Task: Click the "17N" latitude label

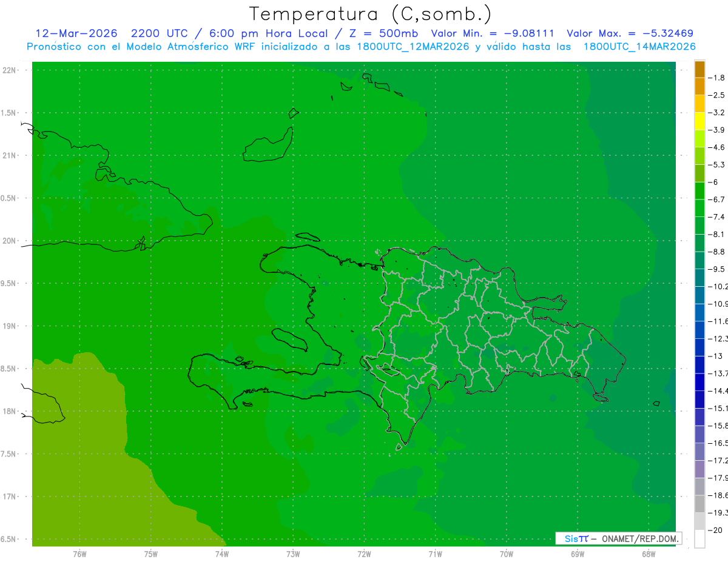Action: click(x=10, y=497)
